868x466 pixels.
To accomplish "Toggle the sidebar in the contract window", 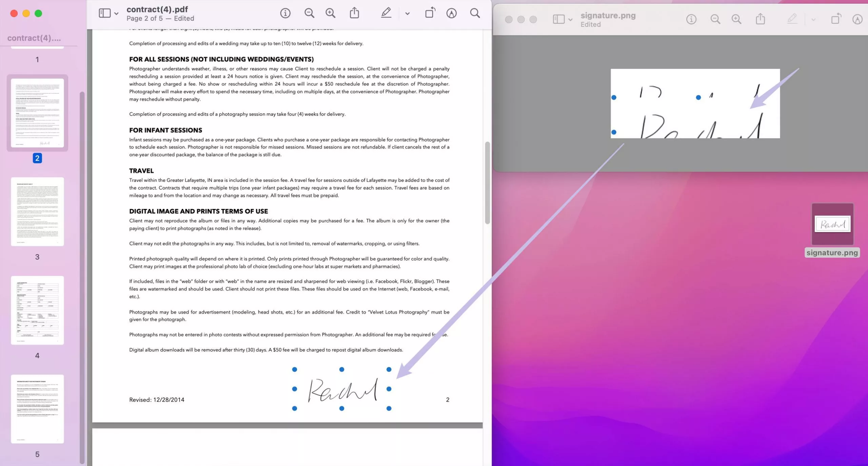I will pyautogui.click(x=104, y=13).
